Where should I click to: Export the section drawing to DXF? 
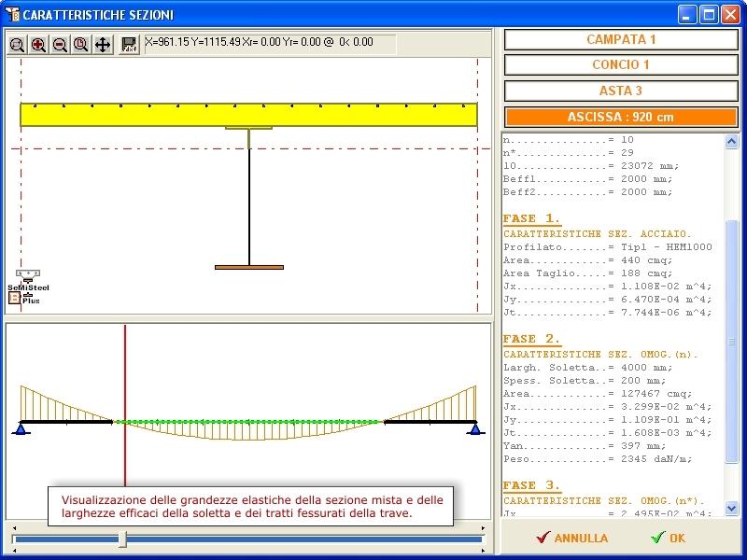pos(129,45)
